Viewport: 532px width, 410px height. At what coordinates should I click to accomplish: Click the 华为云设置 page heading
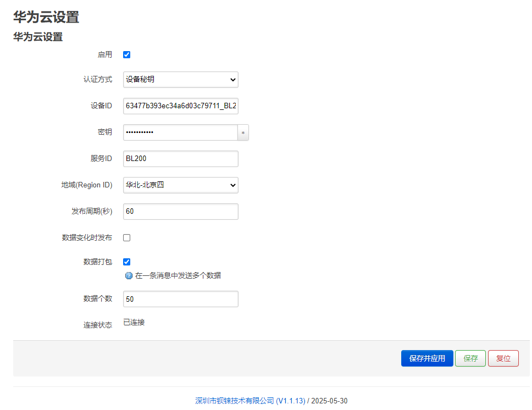coord(46,17)
